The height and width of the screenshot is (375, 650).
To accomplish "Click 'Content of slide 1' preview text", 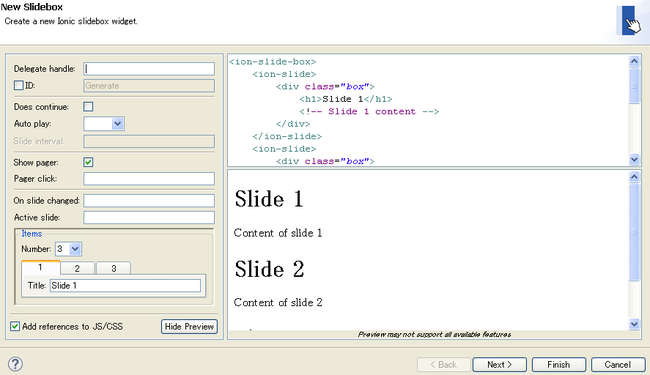I will click(x=278, y=233).
